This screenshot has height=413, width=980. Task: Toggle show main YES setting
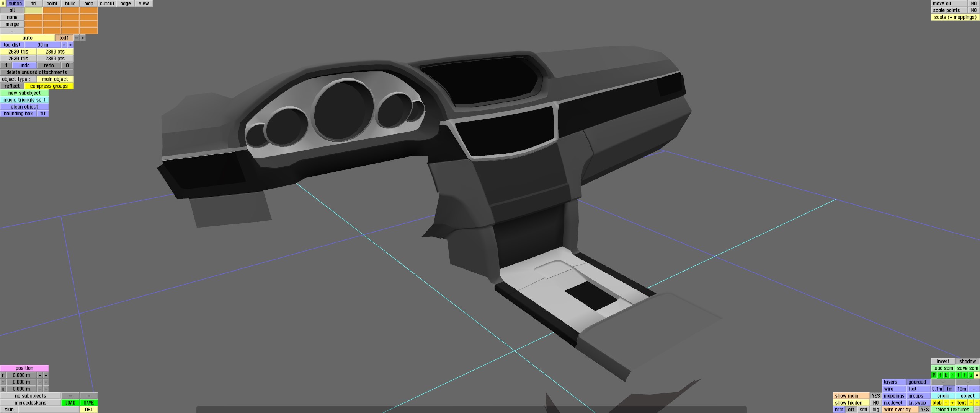876,396
